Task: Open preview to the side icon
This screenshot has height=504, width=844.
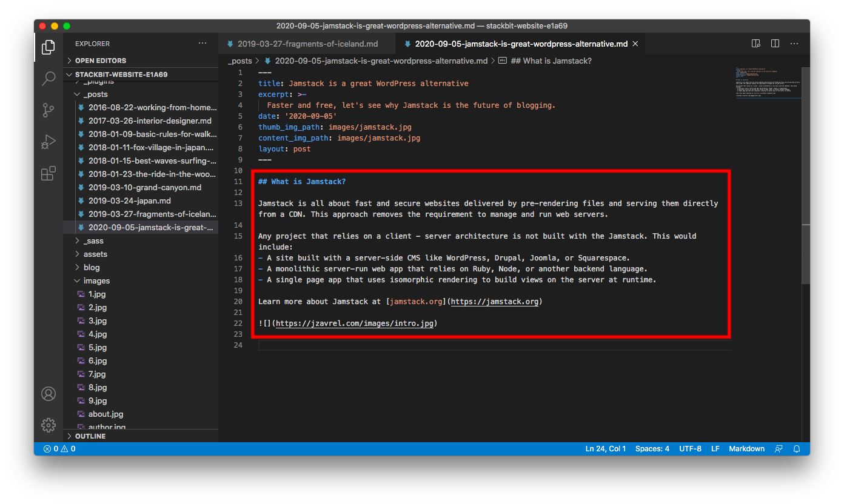Action: pyautogui.click(x=755, y=44)
